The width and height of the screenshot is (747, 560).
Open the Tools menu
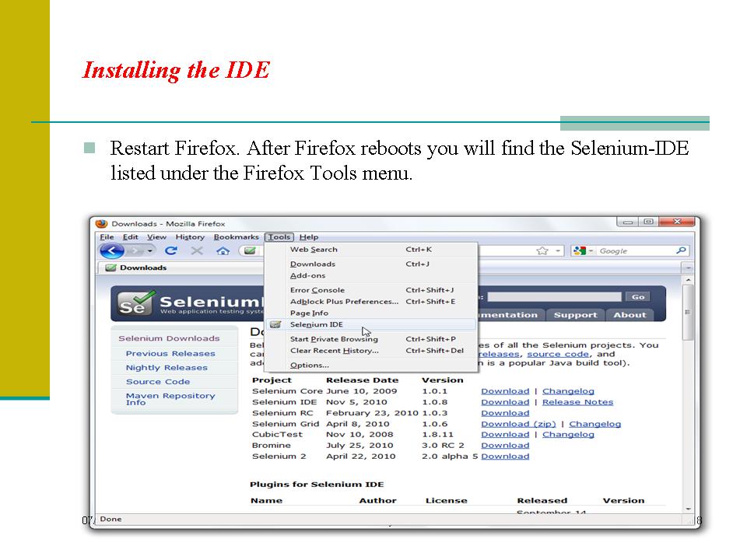click(279, 236)
